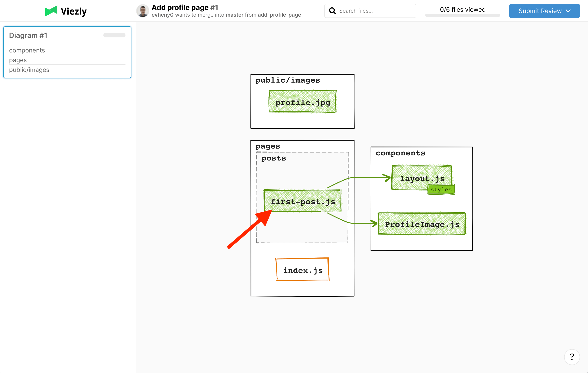Expand the Submit Review dropdown chevron
This screenshot has width=588, height=373.
[x=568, y=11]
